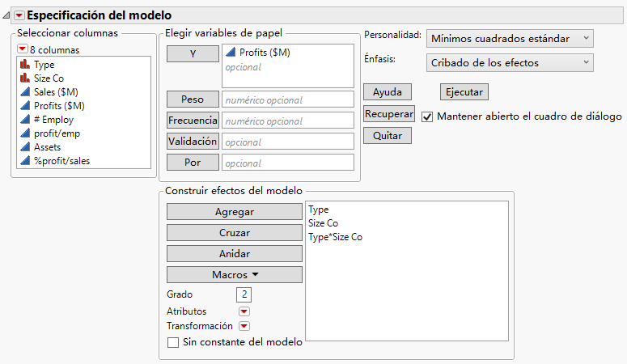This screenshot has width=627, height=364.
Task: Open the Atributos red triangle menu
Action: (244, 311)
